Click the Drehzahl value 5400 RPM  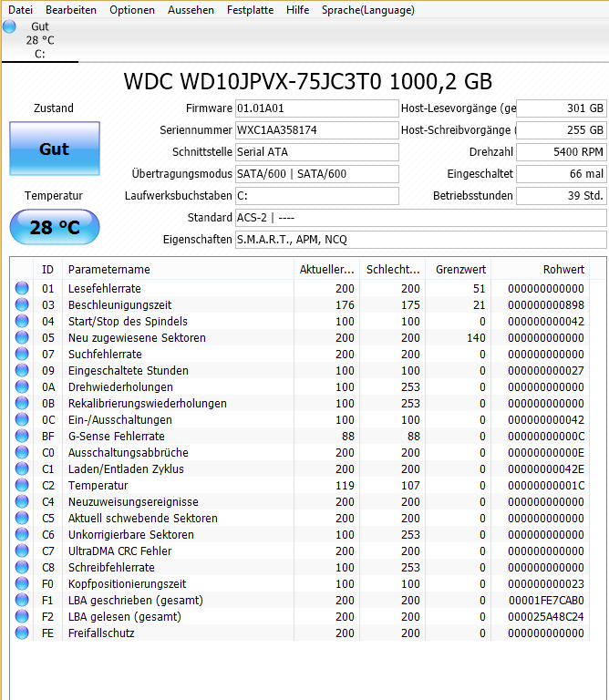click(x=562, y=152)
